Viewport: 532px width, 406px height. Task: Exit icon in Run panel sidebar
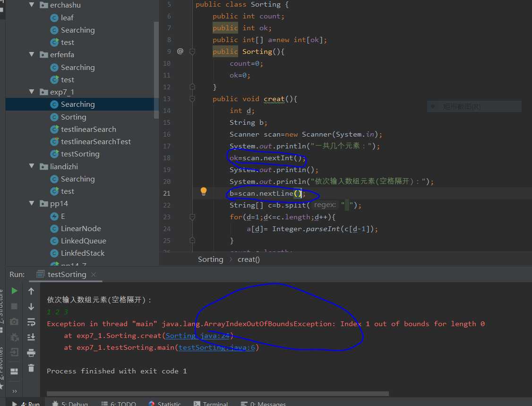coord(14,353)
